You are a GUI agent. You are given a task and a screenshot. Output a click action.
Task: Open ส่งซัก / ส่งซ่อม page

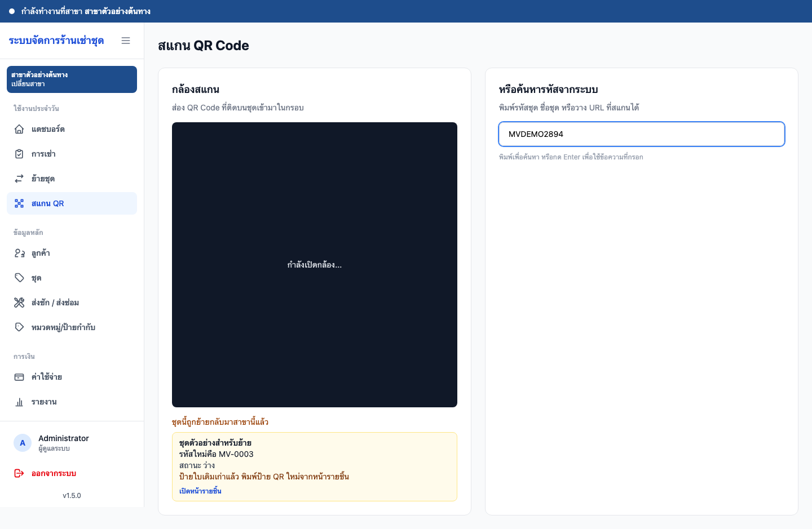[72, 303]
